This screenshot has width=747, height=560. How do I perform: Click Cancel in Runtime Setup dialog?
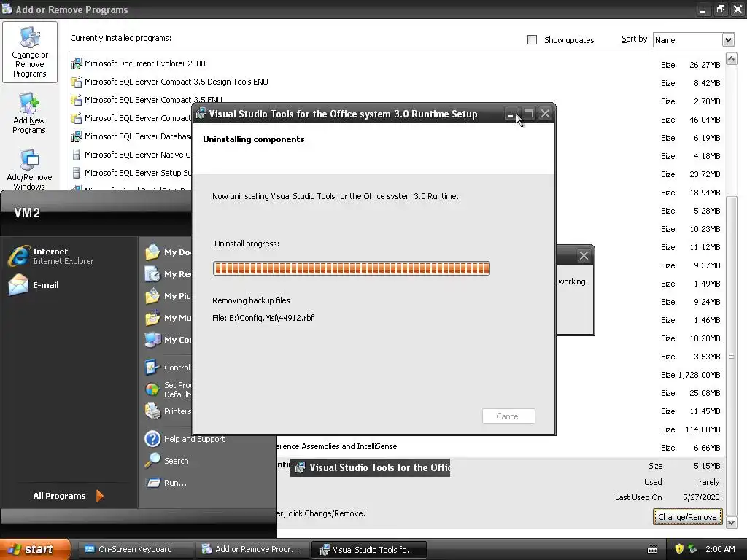tap(508, 416)
